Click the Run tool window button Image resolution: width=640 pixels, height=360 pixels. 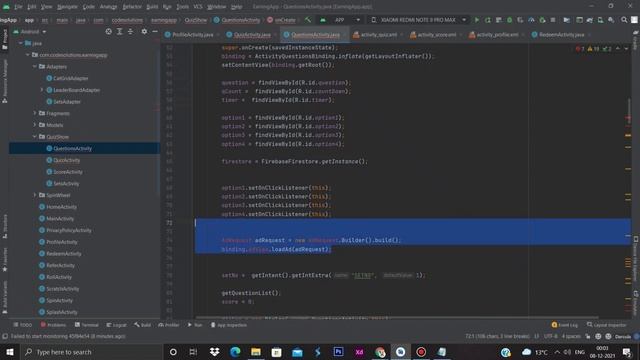pos(195,325)
